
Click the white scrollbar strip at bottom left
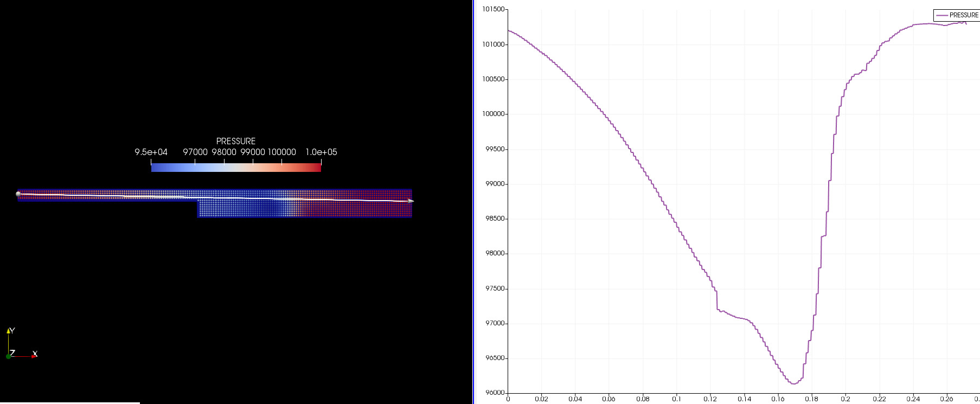pyautogui.click(x=69, y=402)
